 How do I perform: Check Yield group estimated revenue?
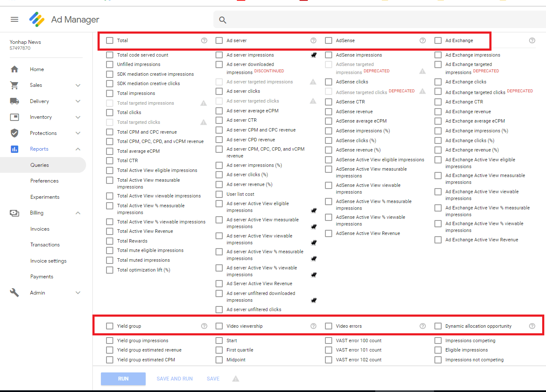110,350
